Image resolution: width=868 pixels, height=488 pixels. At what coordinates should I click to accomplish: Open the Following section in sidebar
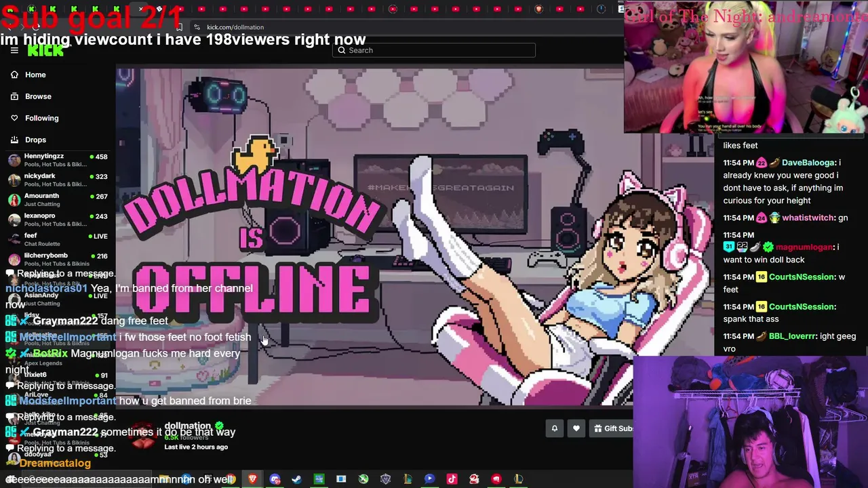[41, 118]
